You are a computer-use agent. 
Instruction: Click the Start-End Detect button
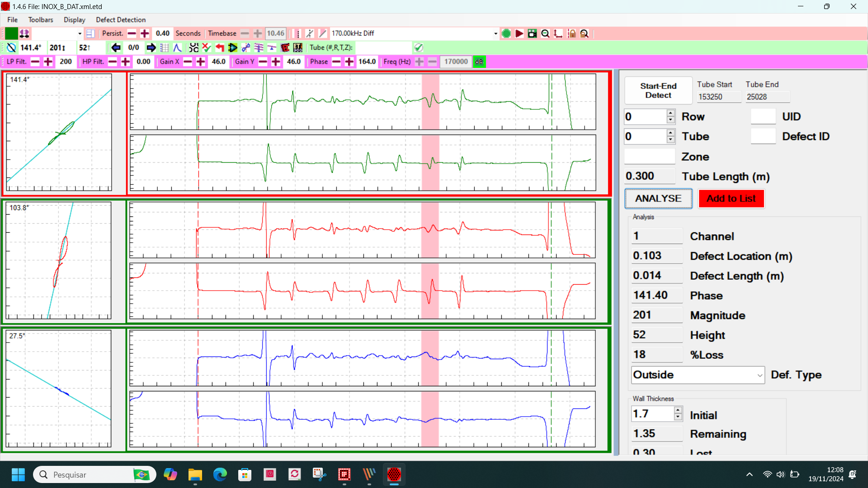(x=658, y=91)
